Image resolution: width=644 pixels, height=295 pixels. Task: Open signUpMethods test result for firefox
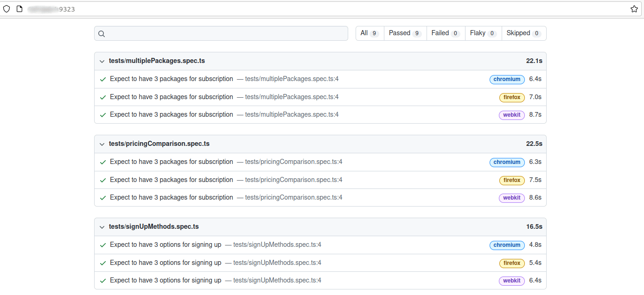coord(166,263)
